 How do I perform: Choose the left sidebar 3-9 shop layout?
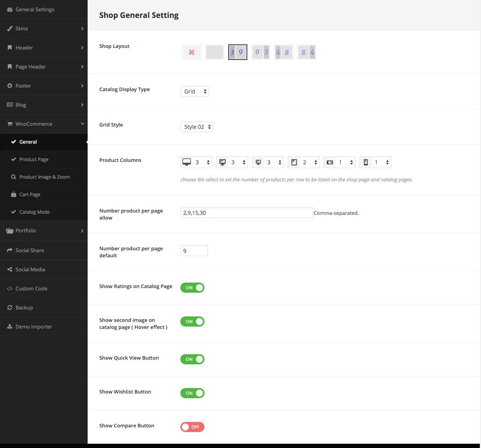pos(238,52)
